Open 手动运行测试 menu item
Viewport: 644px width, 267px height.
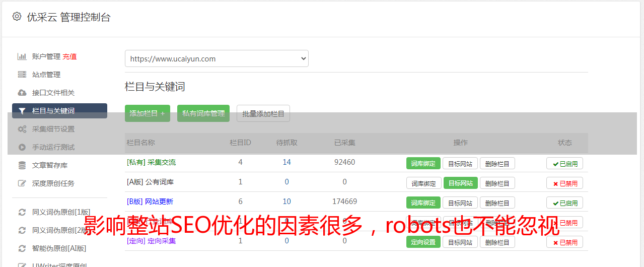pyautogui.click(x=53, y=147)
